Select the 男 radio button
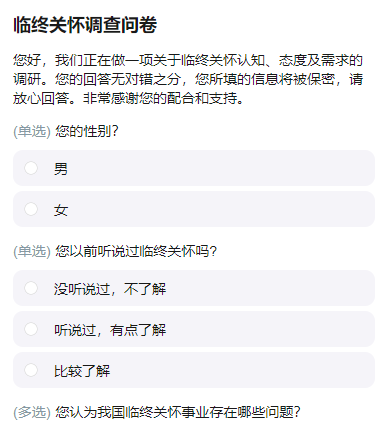 tap(31, 168)
